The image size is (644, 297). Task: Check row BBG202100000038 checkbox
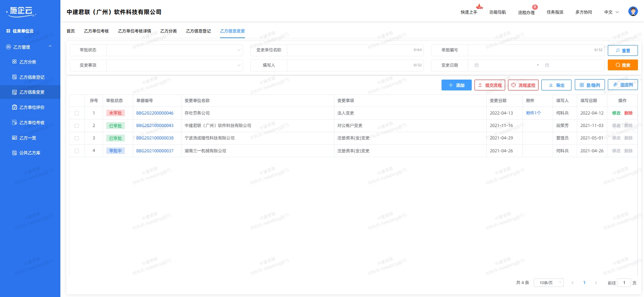(76, 138)
